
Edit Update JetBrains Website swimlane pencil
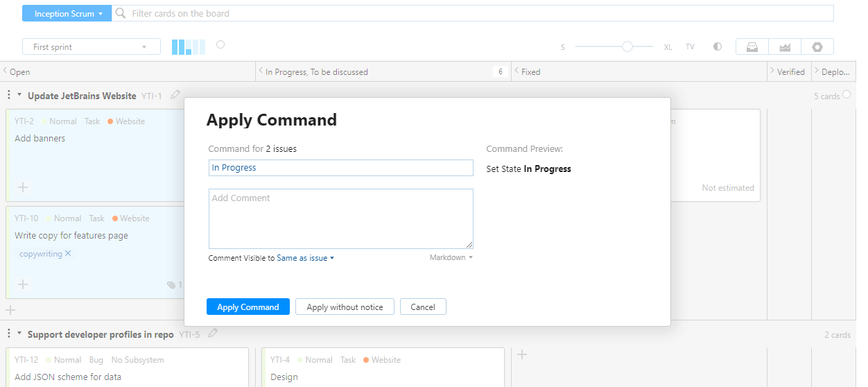175,95
